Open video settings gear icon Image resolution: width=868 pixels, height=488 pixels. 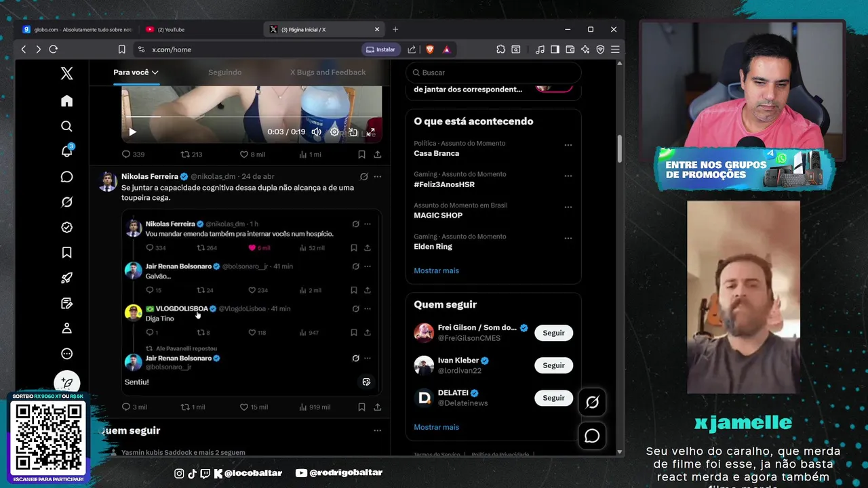click(334, 132)
